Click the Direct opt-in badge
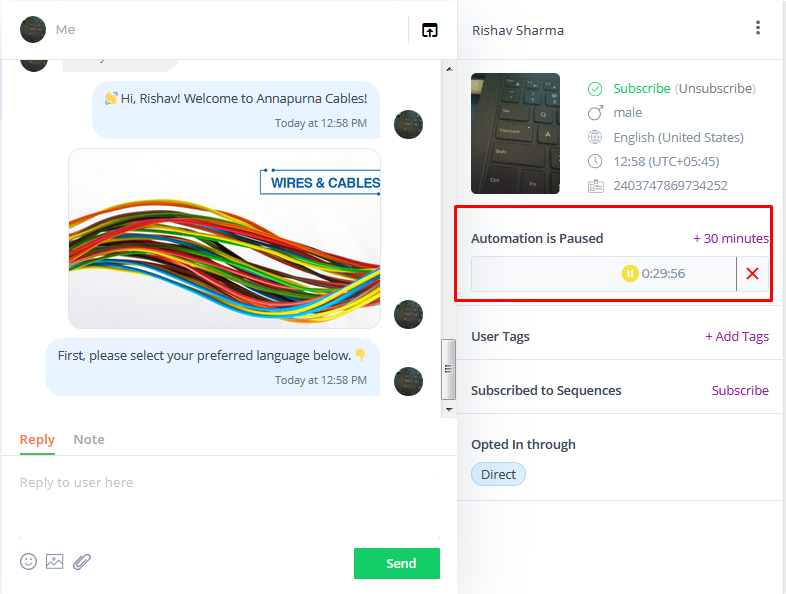Viewport: 786px width, 594px height. pos(498,474)
